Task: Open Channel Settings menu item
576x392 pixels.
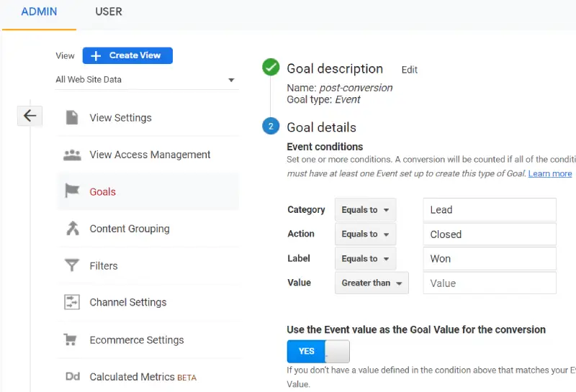Action: point(148,302)
